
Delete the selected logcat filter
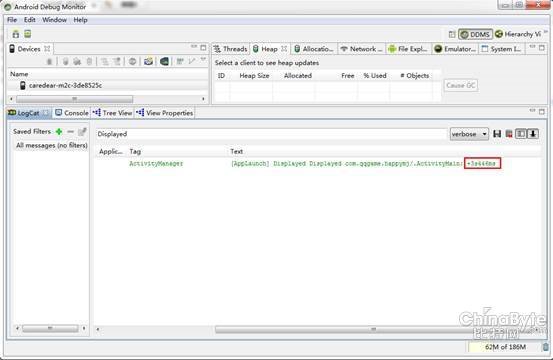pos(71,132)
